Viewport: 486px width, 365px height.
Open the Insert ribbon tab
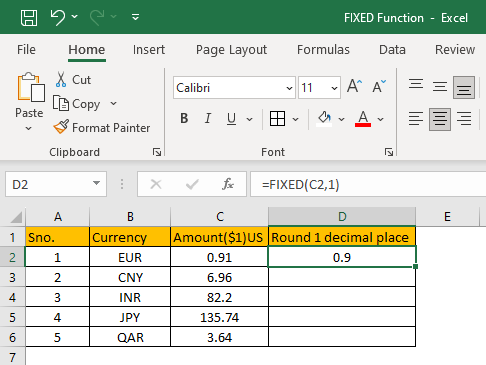coord(149,50)
